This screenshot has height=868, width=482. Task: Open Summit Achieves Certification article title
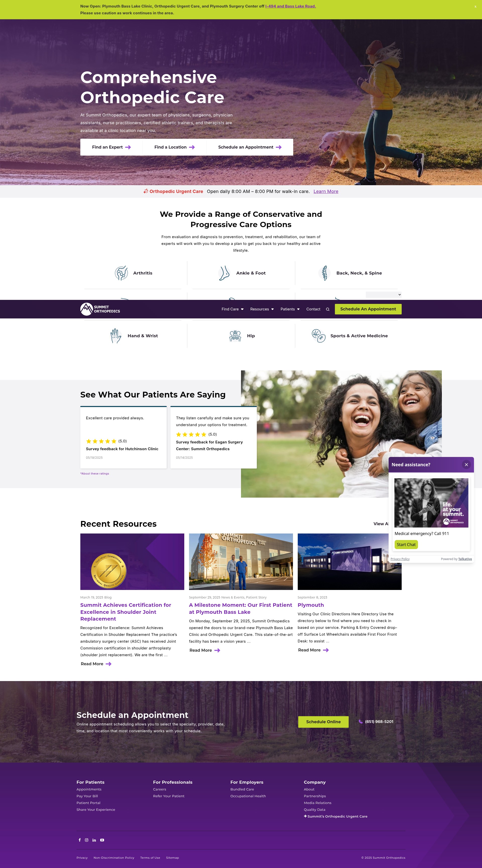pyautogui.click(x=126, y=612)
